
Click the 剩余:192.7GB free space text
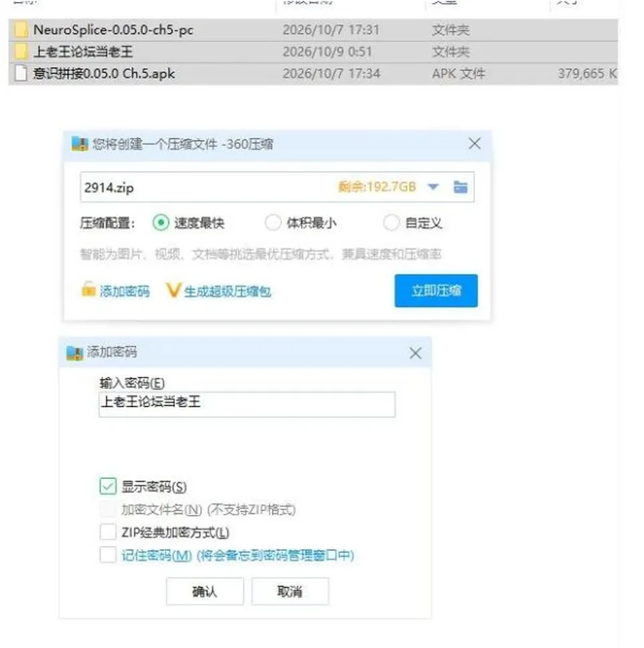377,186
